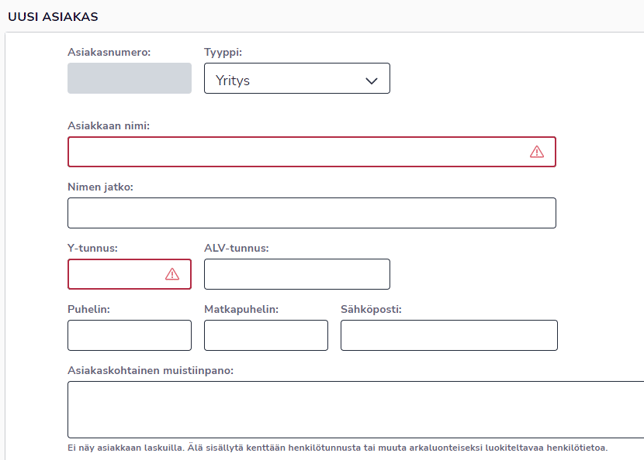Screen dimensions: 644x460
Task: Place the cursor in the Puhelin field
Action: (x=129, y=335)
